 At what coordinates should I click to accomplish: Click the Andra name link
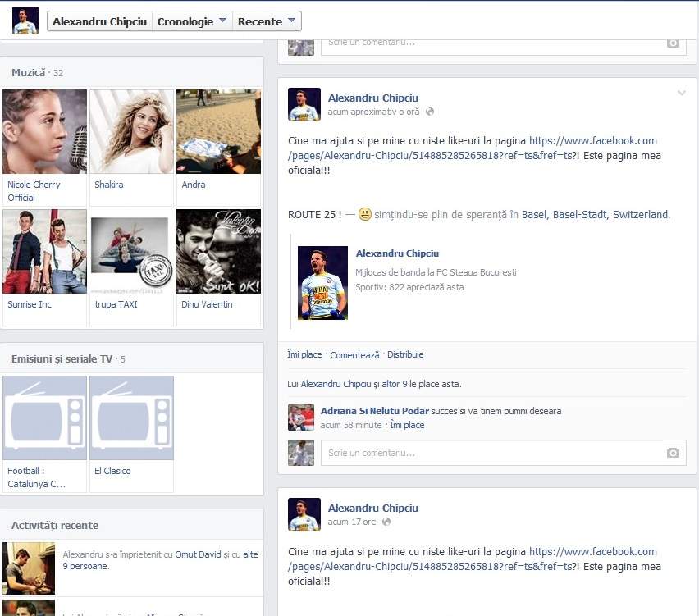pos(194,185)
